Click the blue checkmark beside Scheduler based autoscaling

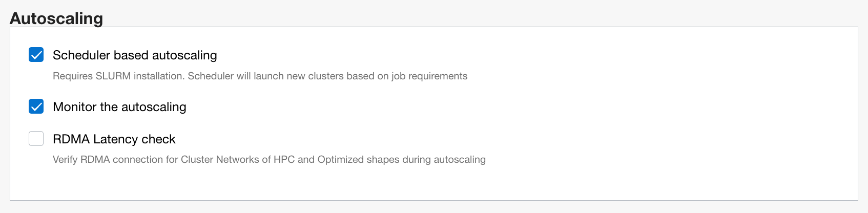point(36,55)
